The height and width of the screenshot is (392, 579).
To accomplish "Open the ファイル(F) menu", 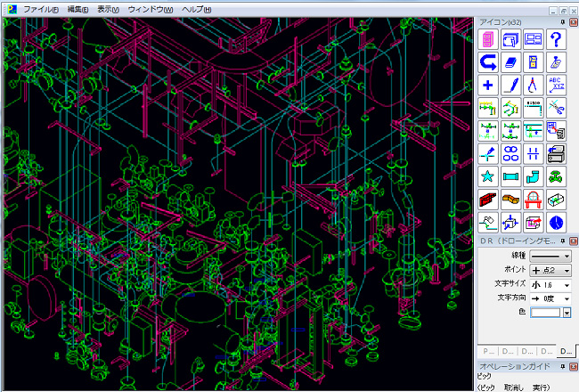I will tap(41, 10).
